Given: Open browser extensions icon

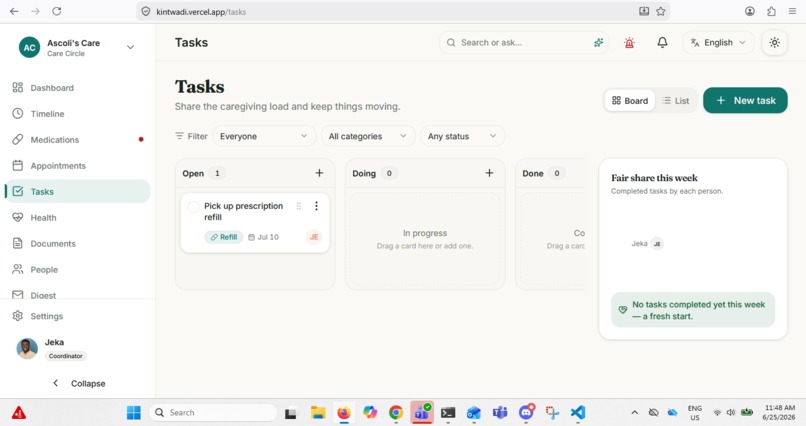Looking at the screenshot, I should pos(771,11).
